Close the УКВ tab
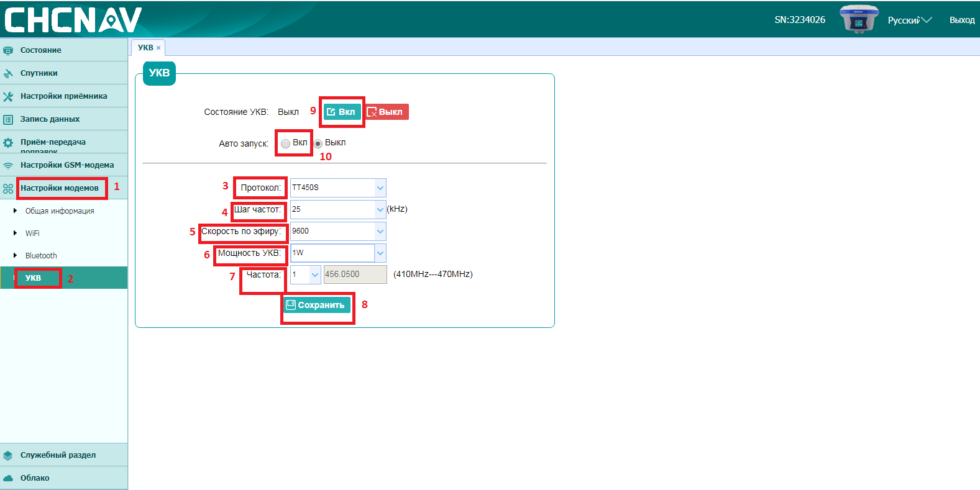 158,48
